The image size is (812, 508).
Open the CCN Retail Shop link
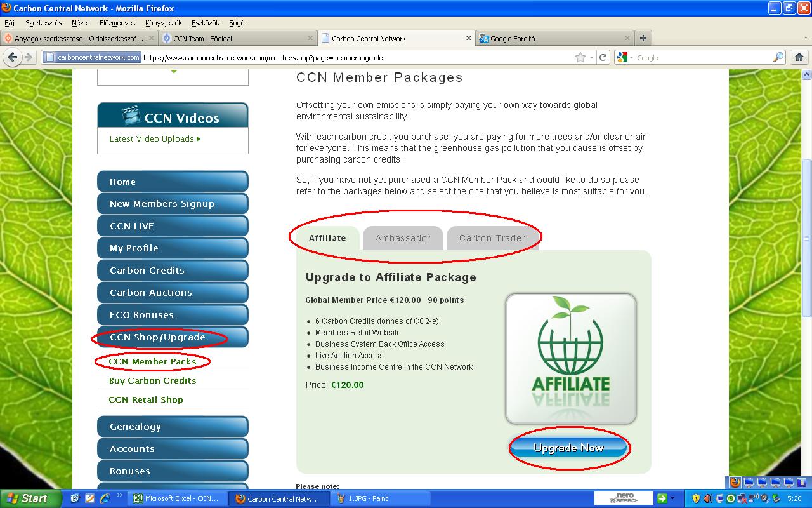tap(146, 399)
